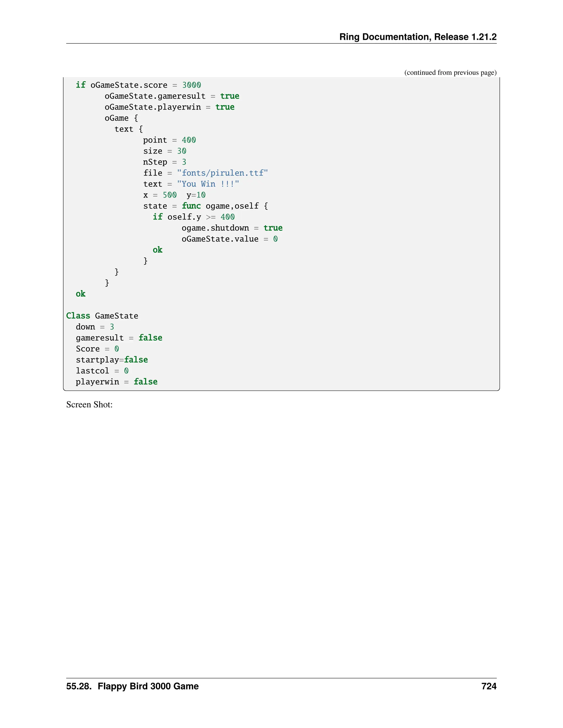Click the 'point = 400' line
The image size is (563, 728).
(169, 140)
